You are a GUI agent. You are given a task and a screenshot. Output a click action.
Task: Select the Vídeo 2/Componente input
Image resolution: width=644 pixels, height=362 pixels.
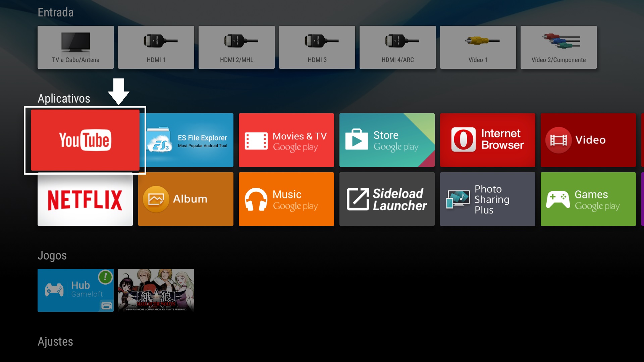click(559, 47)
